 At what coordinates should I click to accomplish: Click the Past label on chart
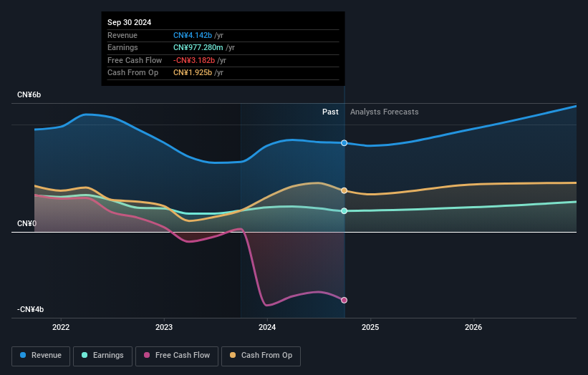tap(330, 112)
